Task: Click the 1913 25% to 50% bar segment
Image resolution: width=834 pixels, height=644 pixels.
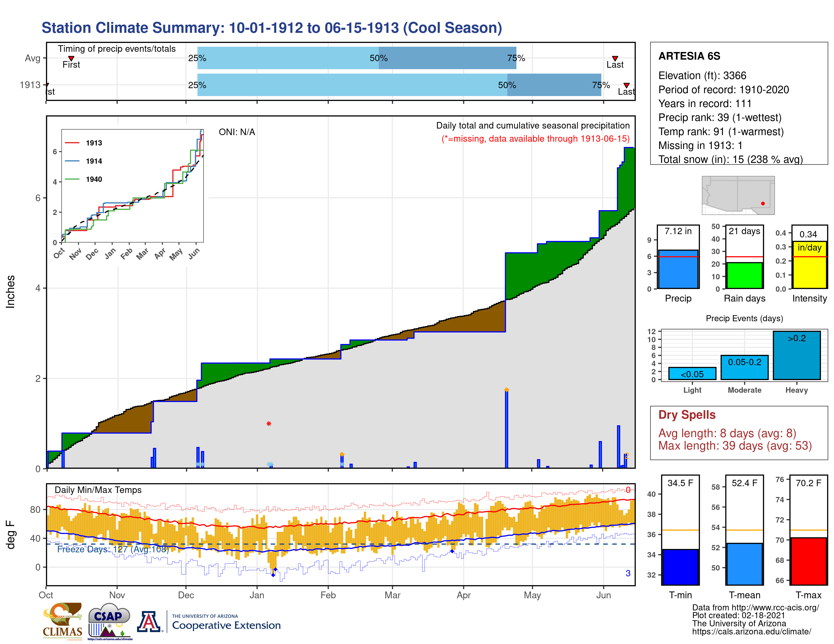Action: pyautogui.click(x=352, y=85)
